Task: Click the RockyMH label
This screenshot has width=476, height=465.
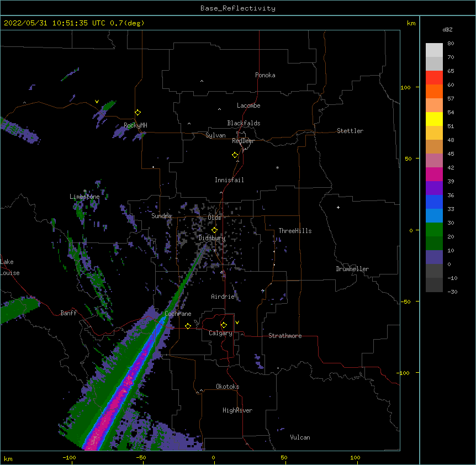Action: coord(135,125)
